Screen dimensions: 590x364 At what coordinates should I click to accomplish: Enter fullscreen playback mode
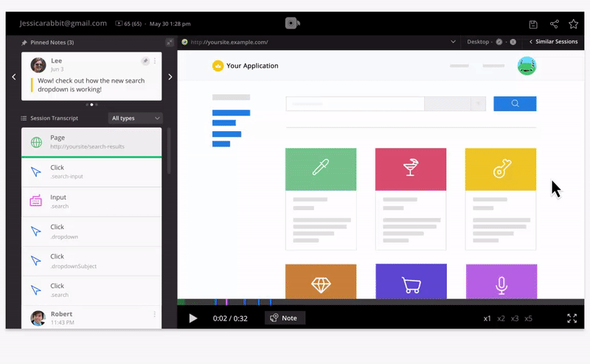click(572, 318)
